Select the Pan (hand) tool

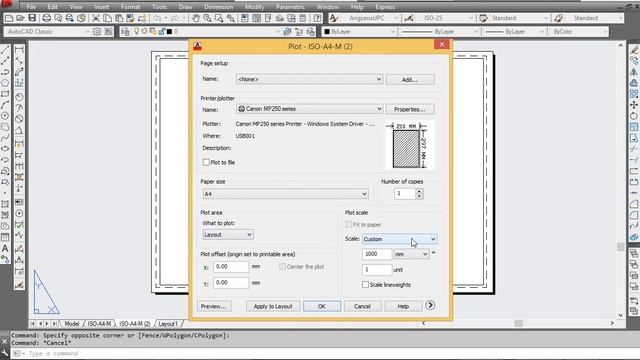196,18
